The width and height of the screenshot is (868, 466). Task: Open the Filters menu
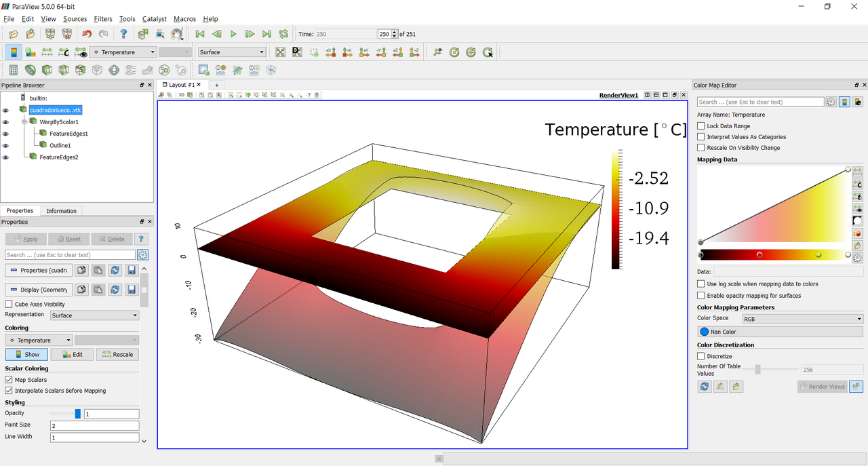click(x=103, y=19)
